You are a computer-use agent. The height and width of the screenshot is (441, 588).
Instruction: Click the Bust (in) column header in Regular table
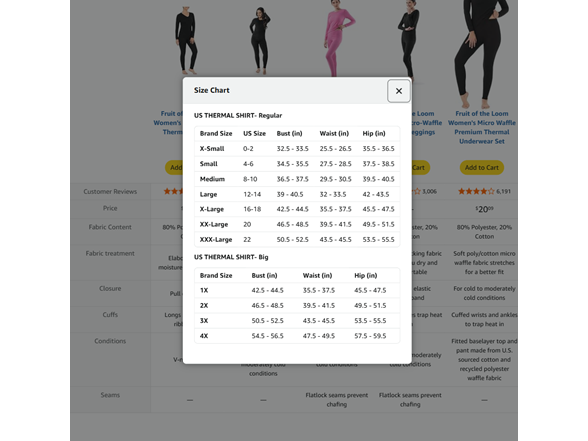[289, 134]
